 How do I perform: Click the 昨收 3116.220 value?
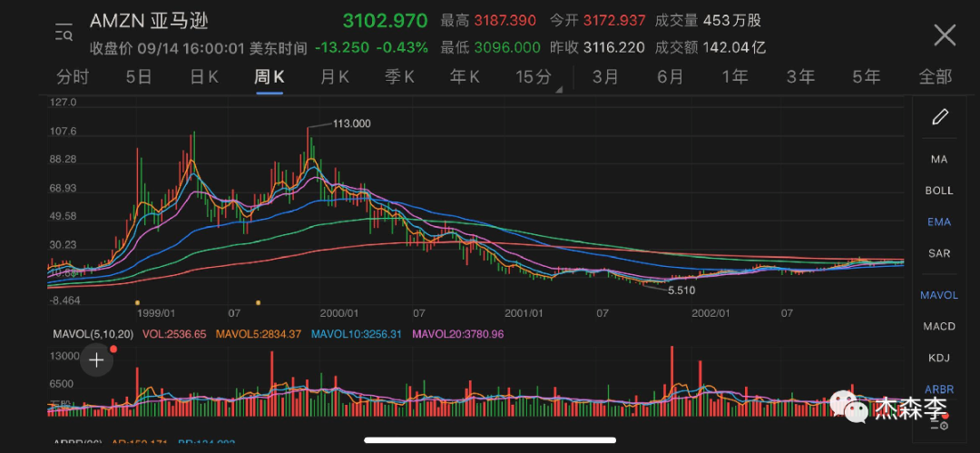[597, 47]
